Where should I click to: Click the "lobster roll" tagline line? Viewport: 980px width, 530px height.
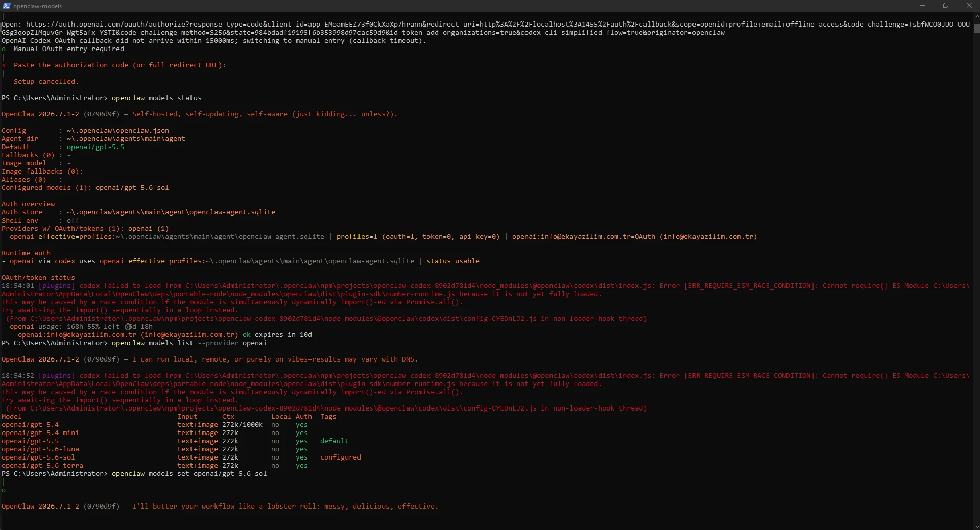(x=285, y=507)
